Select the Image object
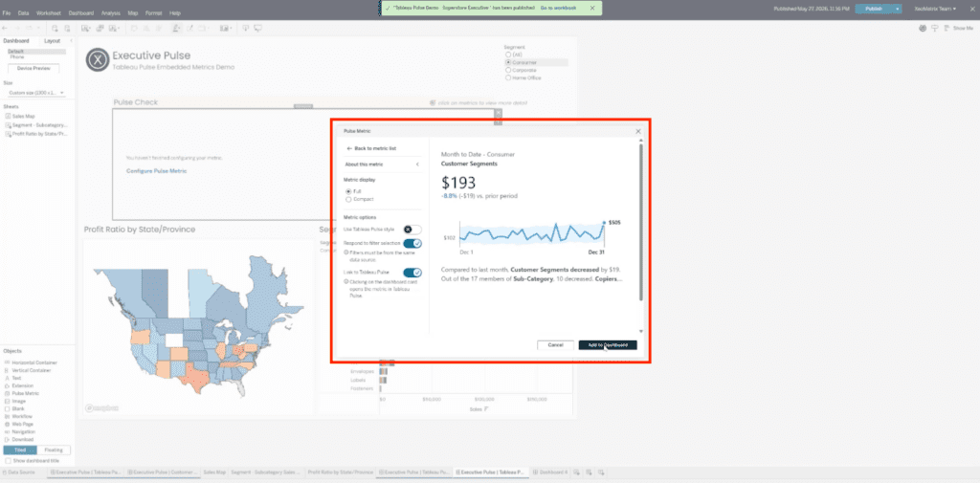 (15, 401)
